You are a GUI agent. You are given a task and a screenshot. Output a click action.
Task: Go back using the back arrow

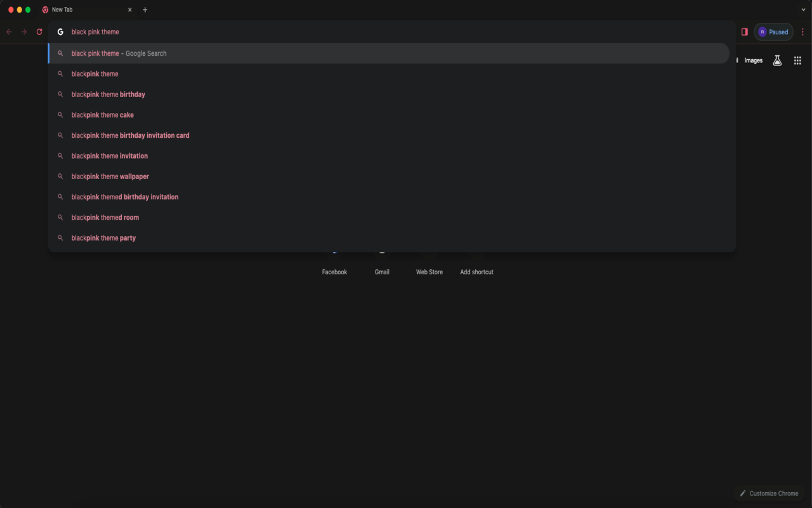click(x=9, y=32)
